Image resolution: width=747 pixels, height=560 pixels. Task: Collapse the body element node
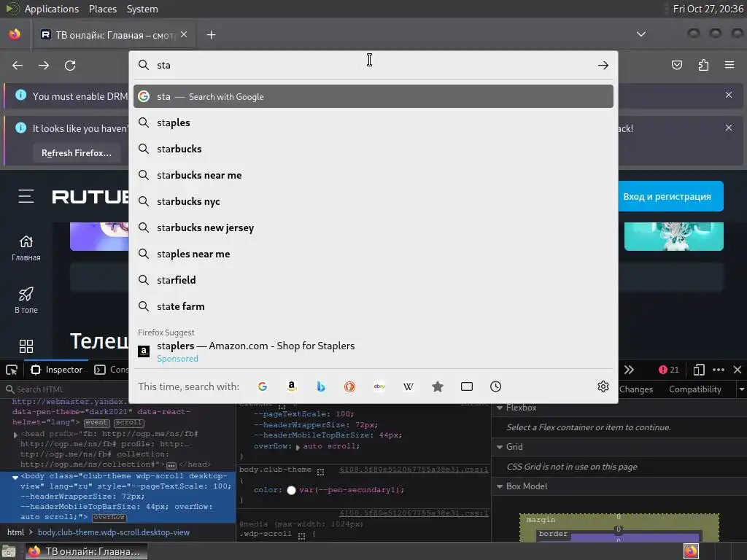click(15, 477)
